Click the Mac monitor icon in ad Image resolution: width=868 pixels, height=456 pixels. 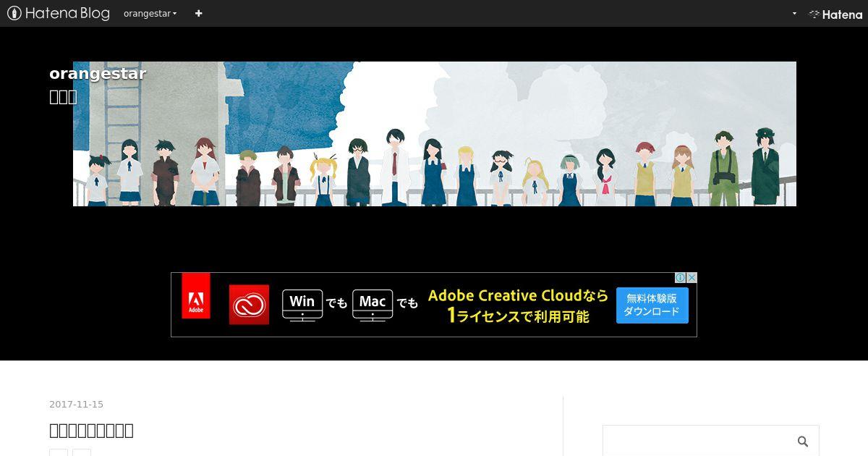pos(373,305)
